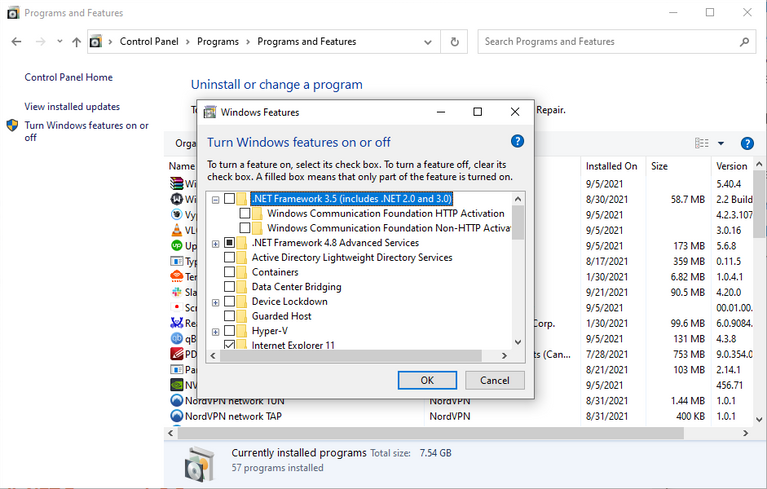Screen dimensions: 767x489
Task: Collapse the .NET Framework 3.5 tree node
Action: 215,200
